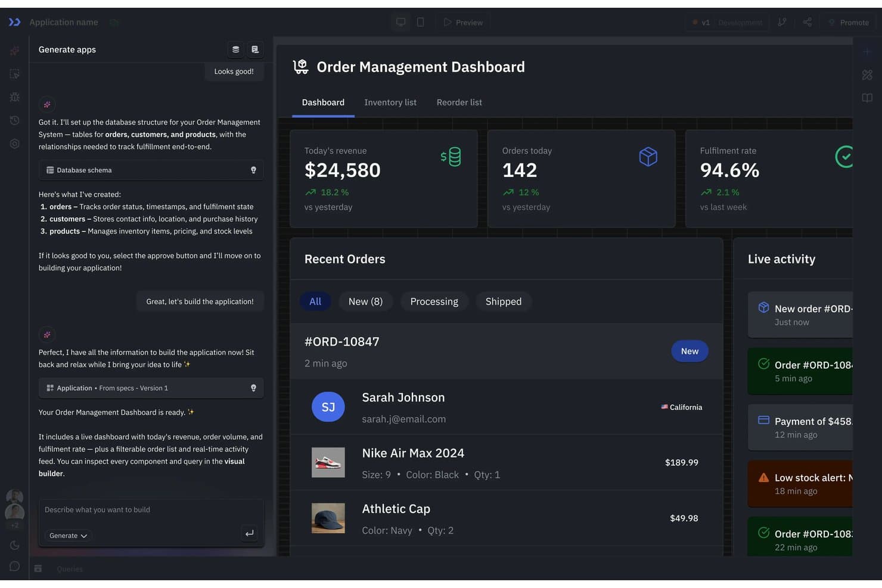882x588 pixels.
Task: Open the history clock icon in the left sidebar
Action: click(14, 120)
